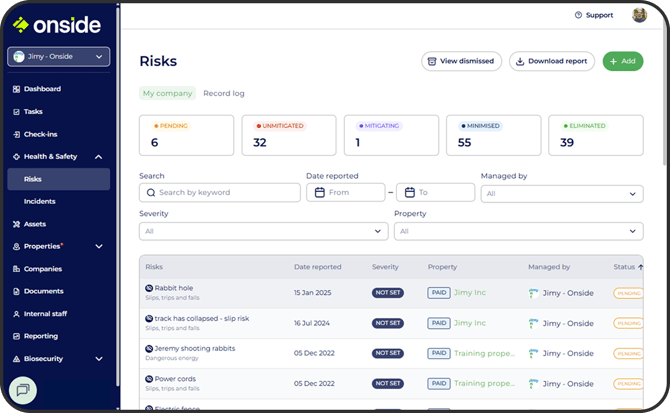Open Training prope... link in Power cords row
This screenshot has width=670, height=413.
point(484,384)
